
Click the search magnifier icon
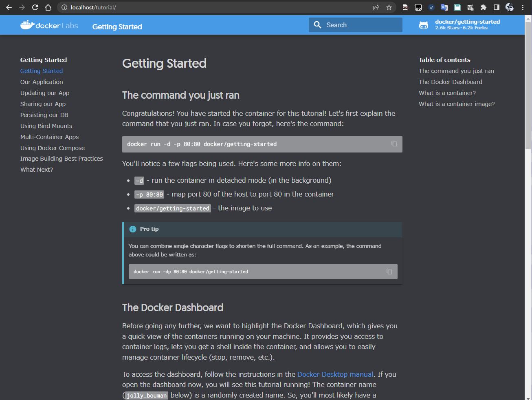click(318, 25)
